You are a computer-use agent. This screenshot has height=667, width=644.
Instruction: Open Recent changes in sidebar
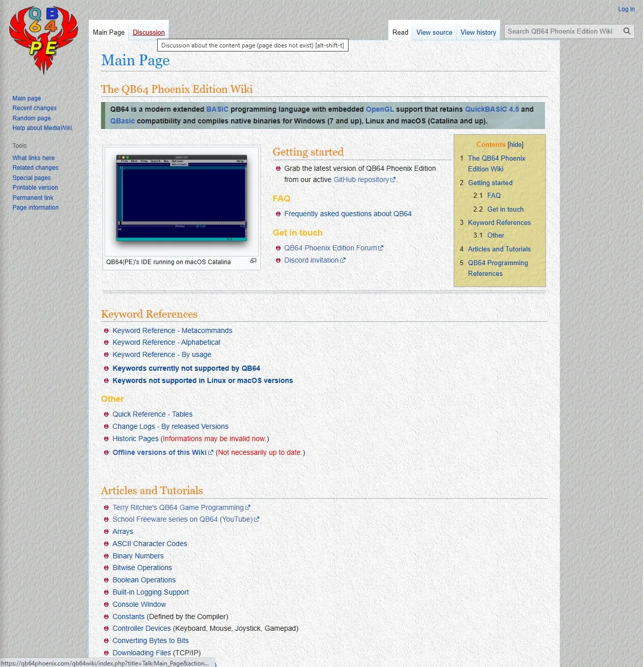click(x=35, y=108)
